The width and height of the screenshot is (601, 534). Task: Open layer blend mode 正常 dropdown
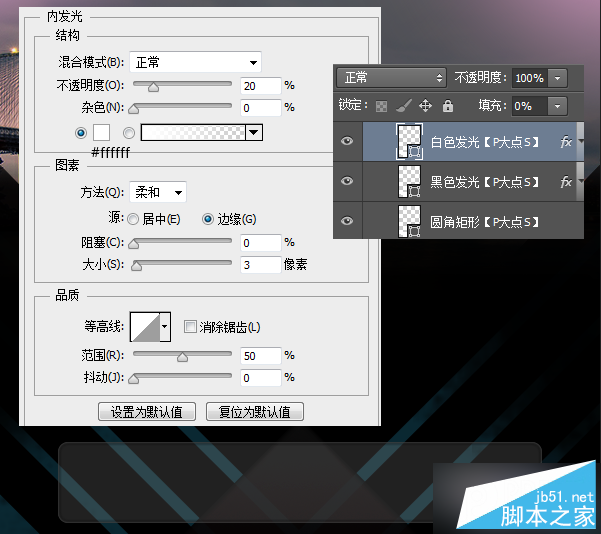pyautogui.click(x=391, y=78)
